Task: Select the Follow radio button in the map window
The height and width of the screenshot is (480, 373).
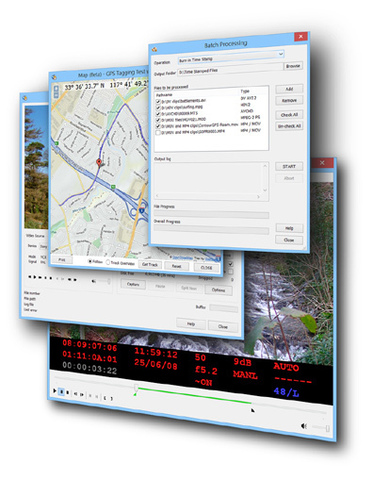Action: tap(90, 261)
